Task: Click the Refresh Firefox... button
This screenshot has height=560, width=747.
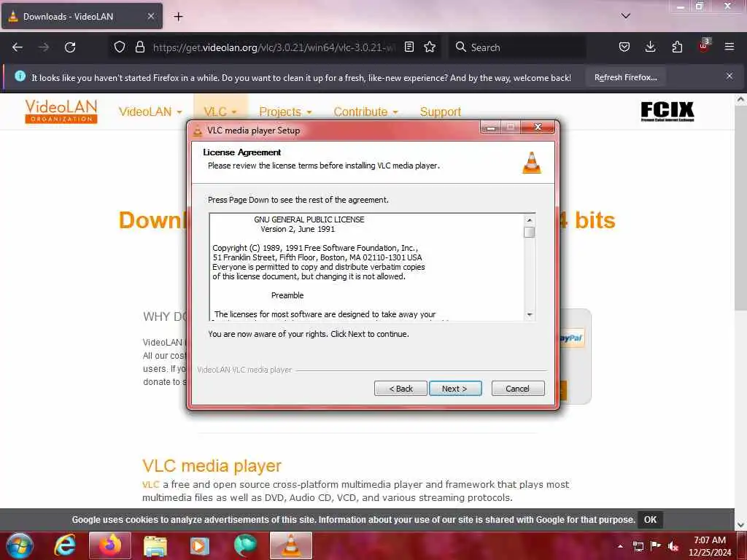Action: (625, 77)
